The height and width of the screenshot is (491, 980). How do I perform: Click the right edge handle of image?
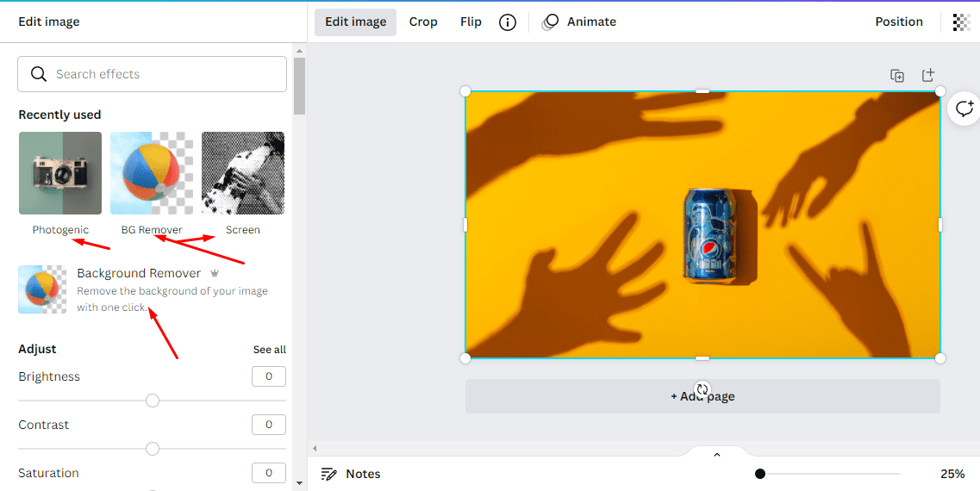click(940, 225)
